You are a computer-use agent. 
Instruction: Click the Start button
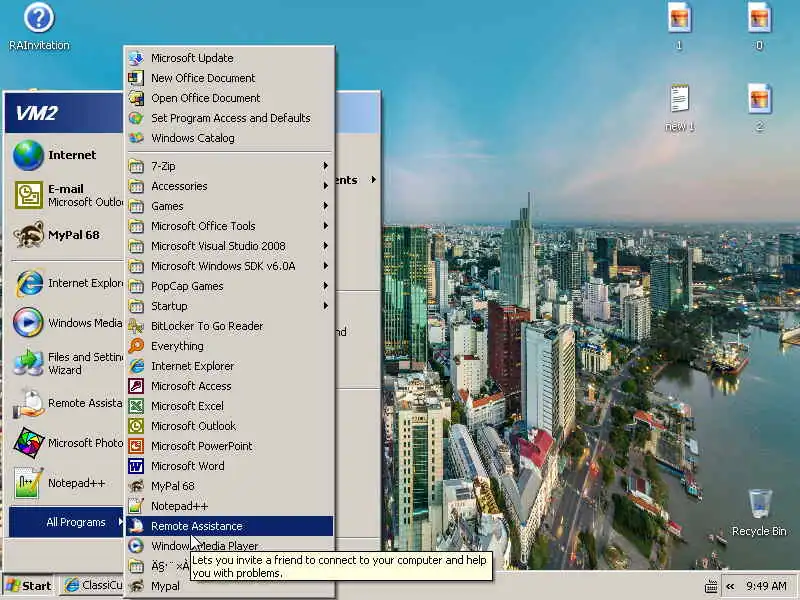(x=30, y=586)
